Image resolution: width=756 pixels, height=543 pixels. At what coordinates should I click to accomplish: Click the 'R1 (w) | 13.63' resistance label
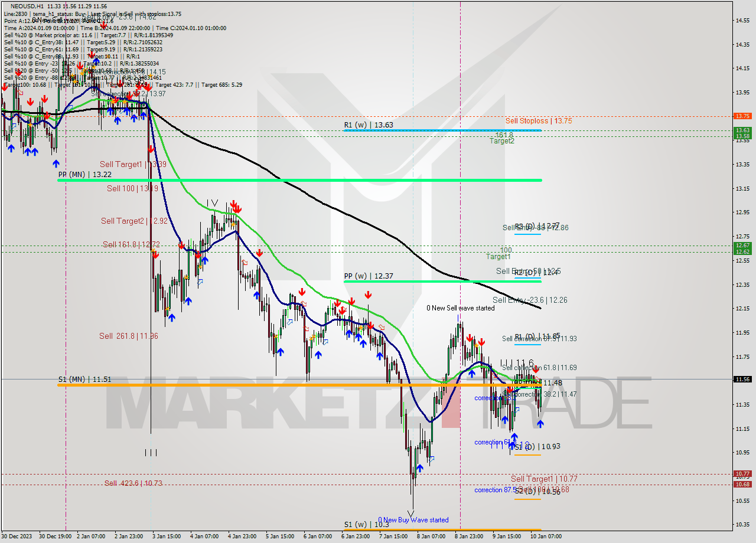[369, 125]
